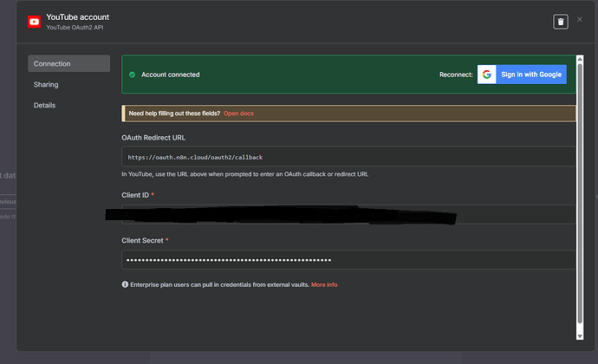Screen dimensions: 598x364
Task: Focus the Client Secret input field
Action: click(348, 260)
